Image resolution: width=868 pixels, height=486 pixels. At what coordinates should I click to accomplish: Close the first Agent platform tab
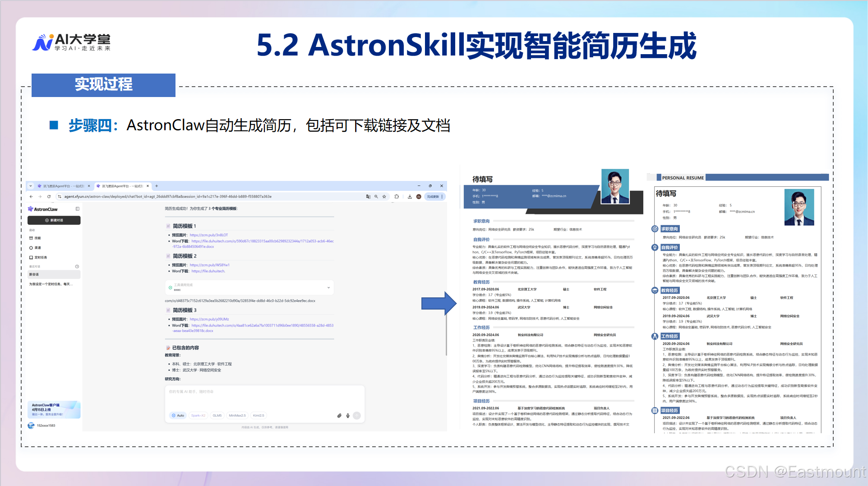click(89, 186)
